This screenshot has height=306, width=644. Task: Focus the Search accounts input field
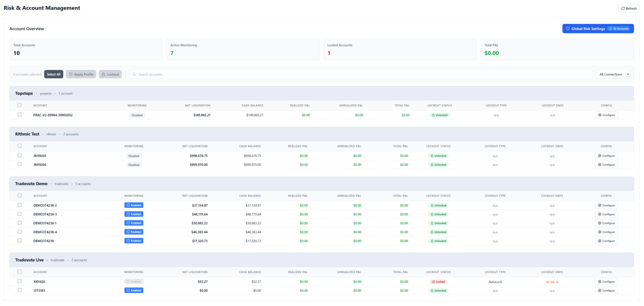pos(361,74)
